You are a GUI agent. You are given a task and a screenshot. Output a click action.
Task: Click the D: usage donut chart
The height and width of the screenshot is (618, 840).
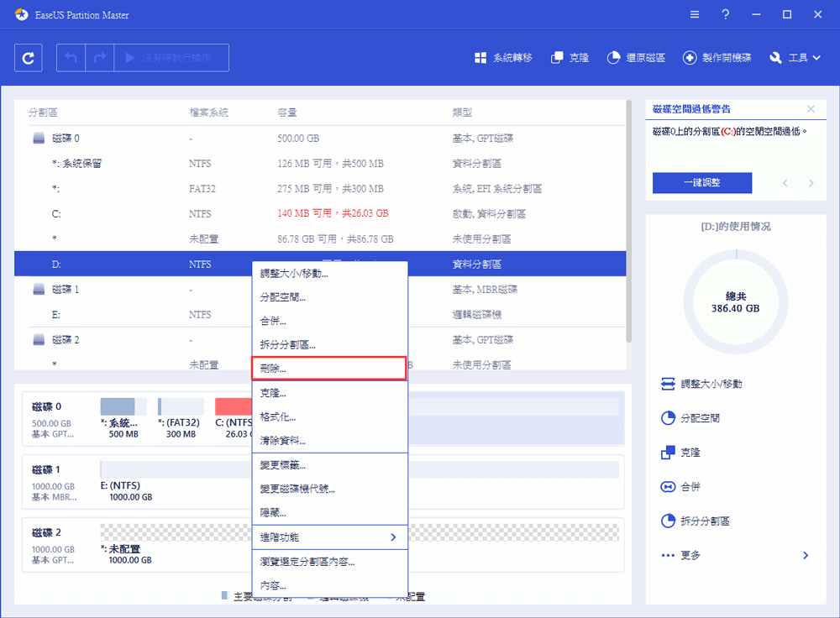click(x=736, y=302)
